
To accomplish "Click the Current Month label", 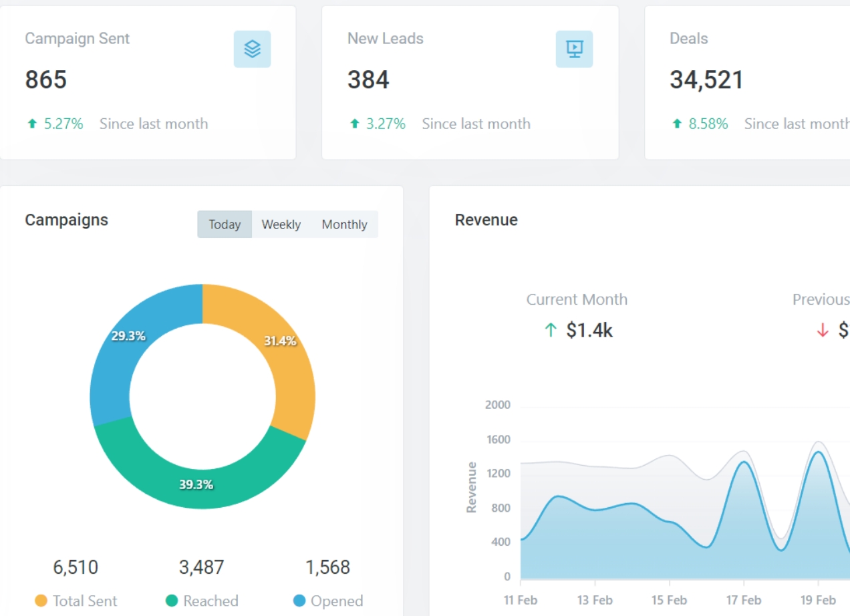I will point(577,299).
